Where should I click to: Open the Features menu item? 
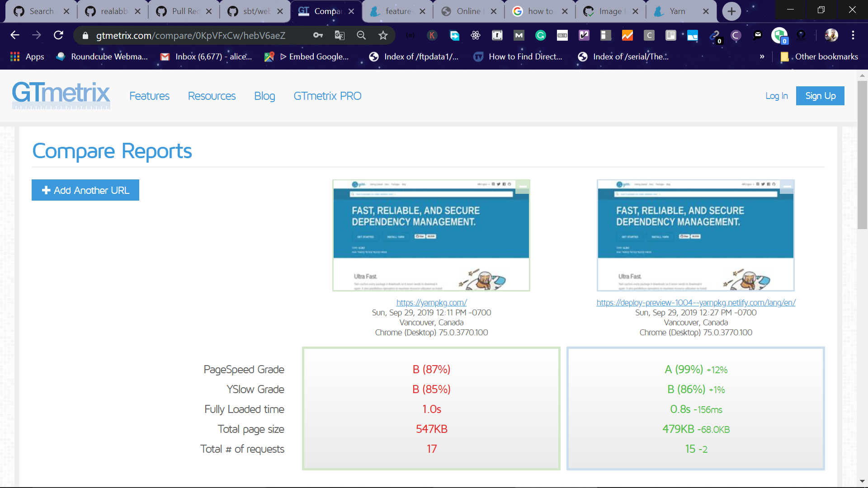pos(149,96)
